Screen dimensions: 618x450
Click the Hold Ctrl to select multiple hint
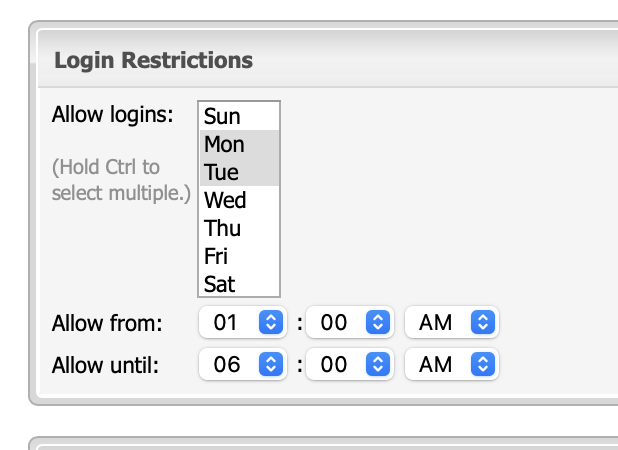[120, 179]
